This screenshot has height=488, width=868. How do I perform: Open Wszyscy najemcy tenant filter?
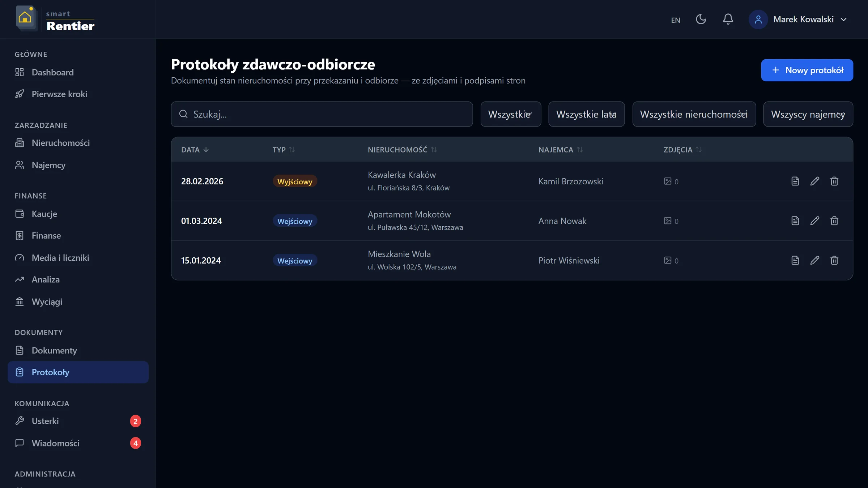(x=808, y=114)
